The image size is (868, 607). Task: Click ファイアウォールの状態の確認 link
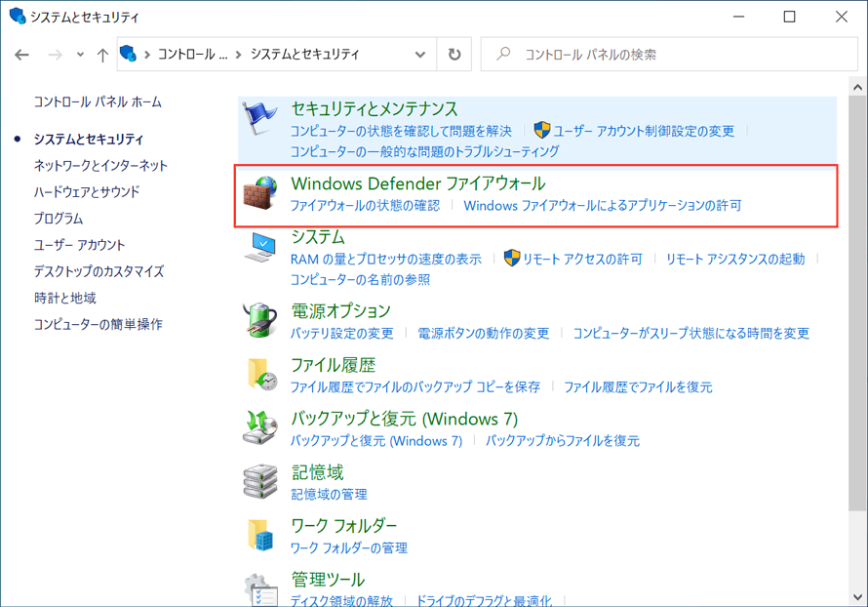[x=366, y=206]
